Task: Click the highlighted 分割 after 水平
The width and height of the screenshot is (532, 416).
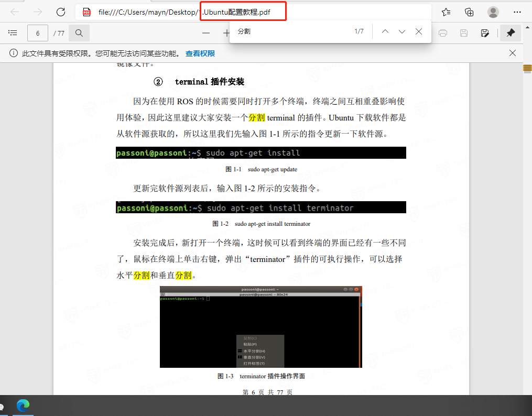Action: pos(142,275)
